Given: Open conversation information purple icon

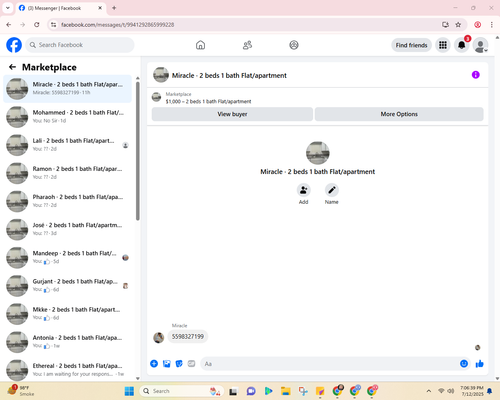Looking at the screenshot, I should click(x=476, y=75).
